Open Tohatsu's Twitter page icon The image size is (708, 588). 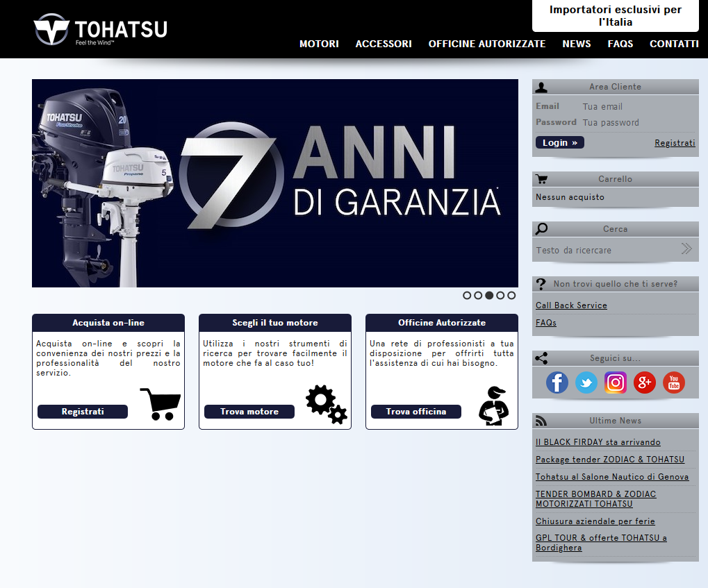pyautogui.click(x=586, y=383)
